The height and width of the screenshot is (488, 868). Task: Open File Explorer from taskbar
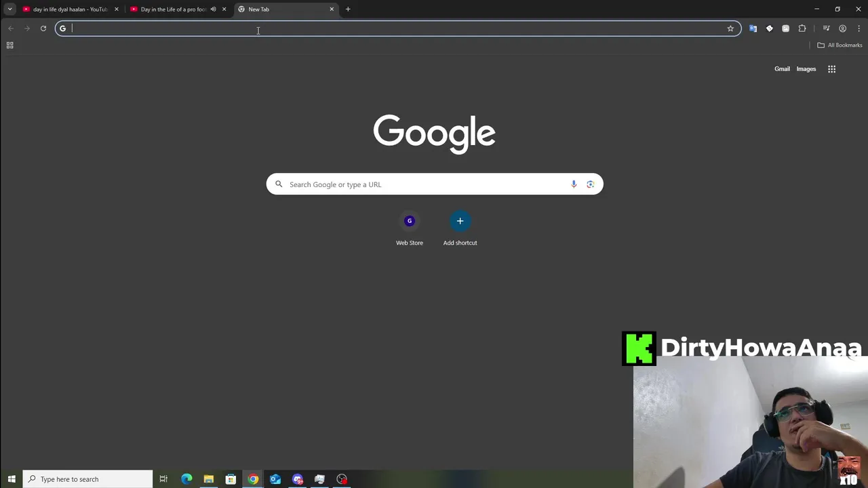(209, 479)
